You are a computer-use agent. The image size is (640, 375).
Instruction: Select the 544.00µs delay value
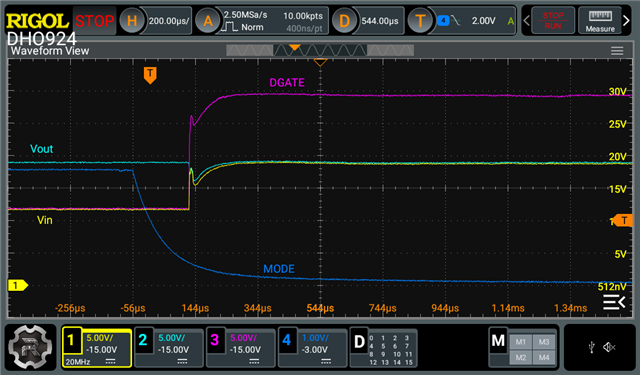pyautogui.click(x=380, y=20)
